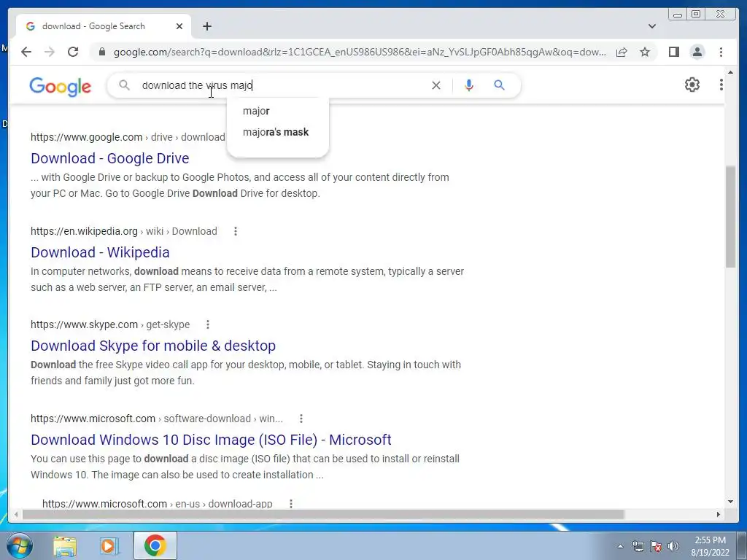Open network status tray icon
This screenshot has height=560, width=747.
(638, 546)
